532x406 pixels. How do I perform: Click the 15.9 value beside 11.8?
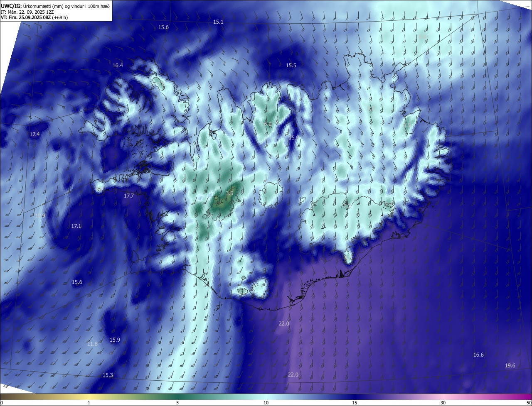pyautogui.click(x=115, y=340)
